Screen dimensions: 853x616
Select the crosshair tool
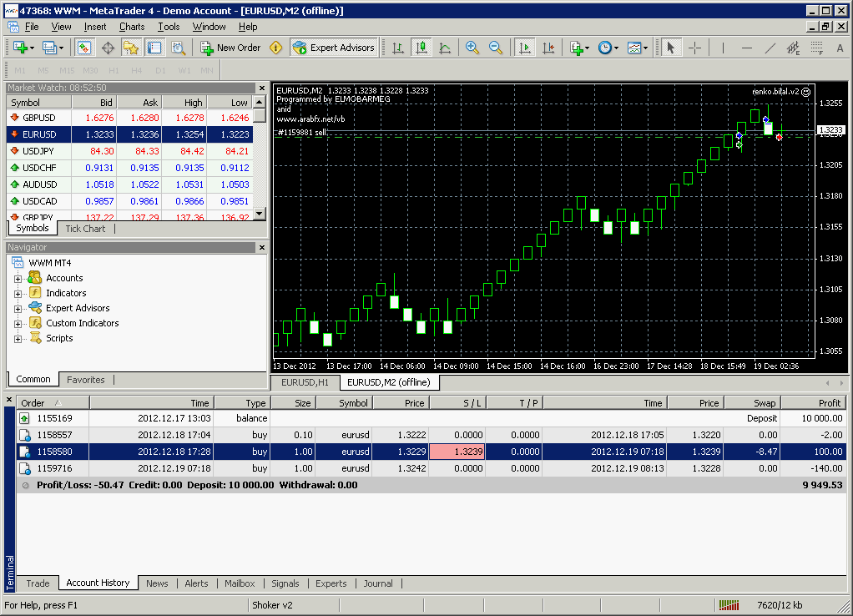(x=694, y=48)
